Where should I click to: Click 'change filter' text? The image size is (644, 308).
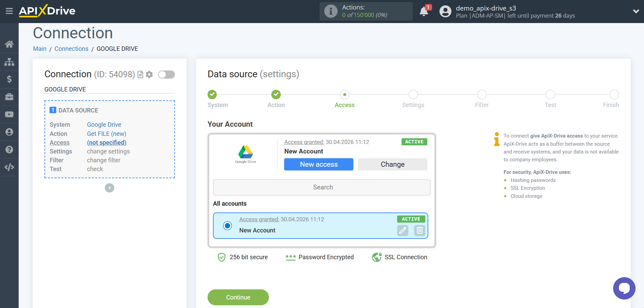(x=103, y=160)
